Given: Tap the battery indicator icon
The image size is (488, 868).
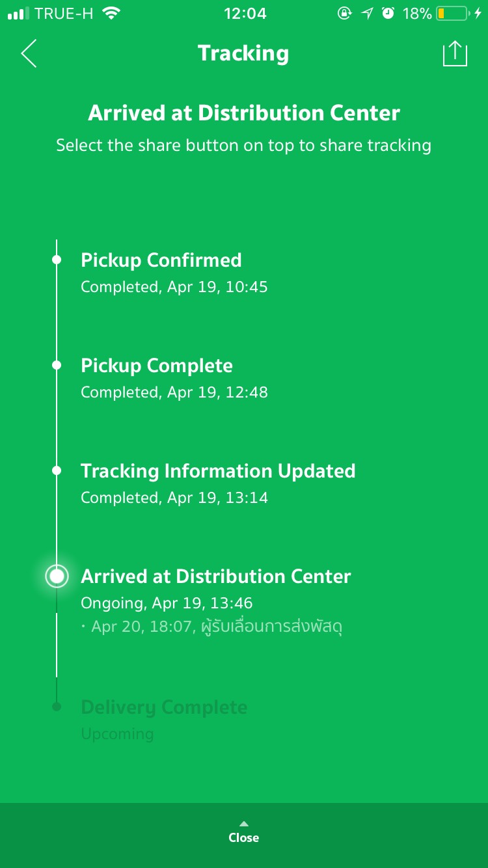Looking at the screenshot, I should click(x=454, y=14).
